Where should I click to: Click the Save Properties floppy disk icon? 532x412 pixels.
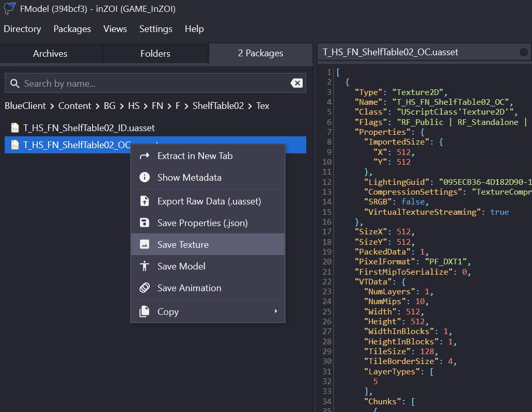[x=145, y=223]
